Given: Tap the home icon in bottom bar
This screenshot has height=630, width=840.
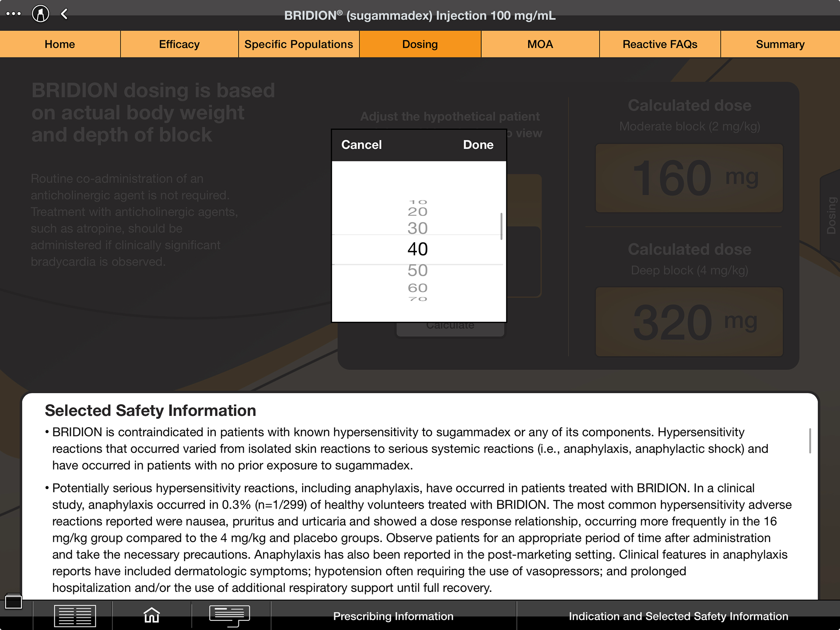Looking at the screenshot, I should tap(152, 615).
